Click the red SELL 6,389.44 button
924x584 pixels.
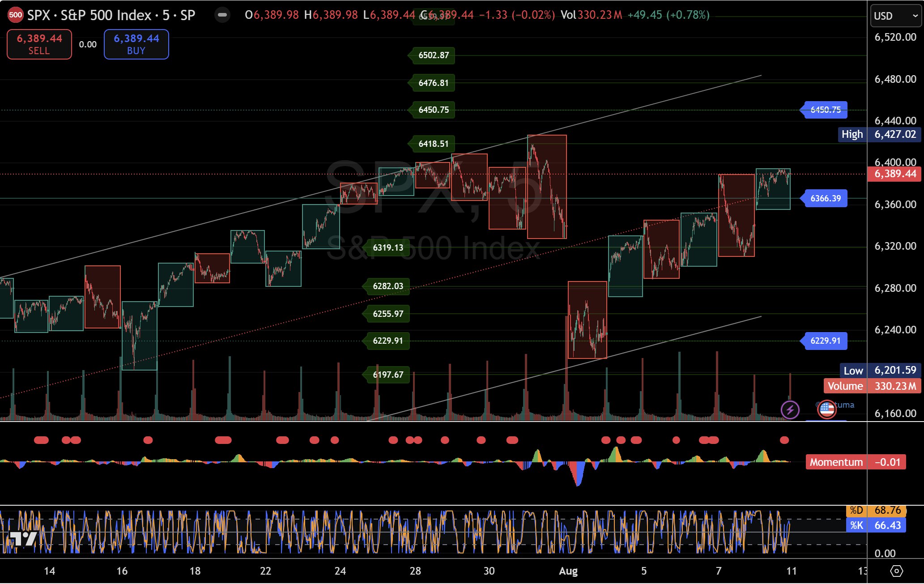coord(39,44)
